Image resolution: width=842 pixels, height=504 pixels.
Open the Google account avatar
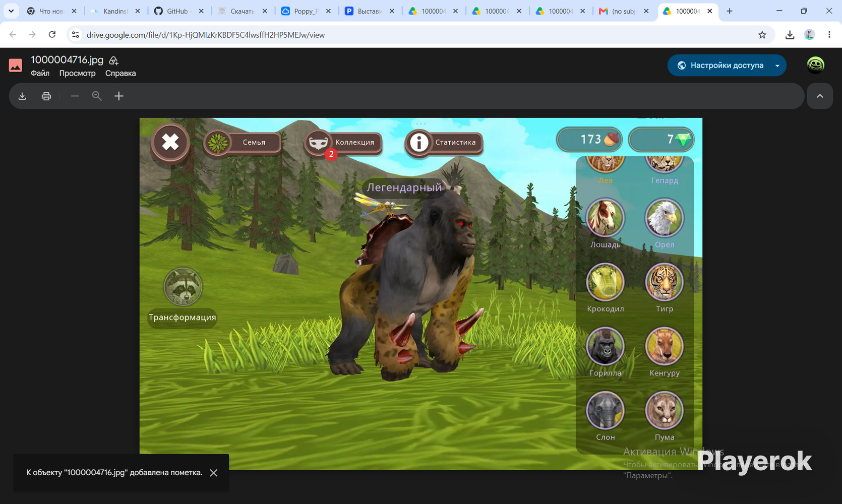click(815, 65)
